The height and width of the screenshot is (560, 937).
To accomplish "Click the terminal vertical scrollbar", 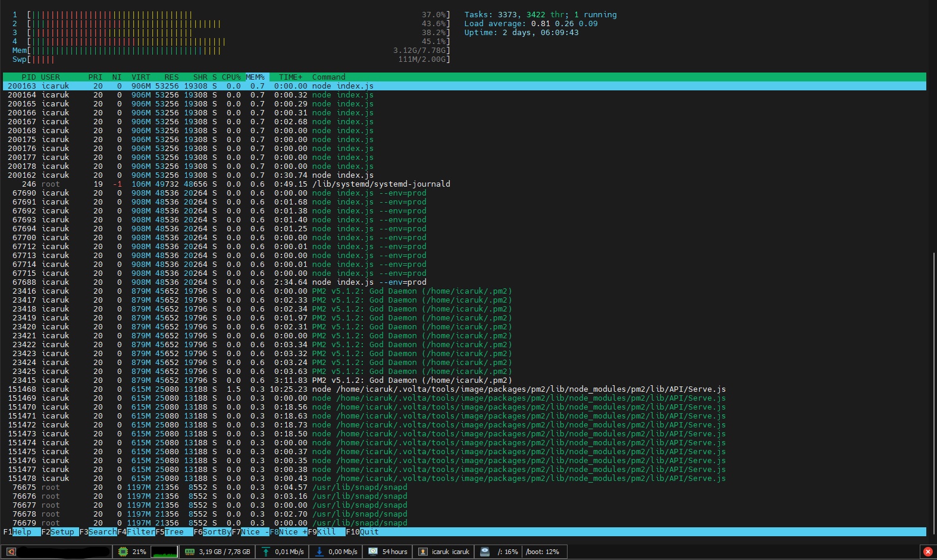I will pyautogui.click(x=934, y=392).
